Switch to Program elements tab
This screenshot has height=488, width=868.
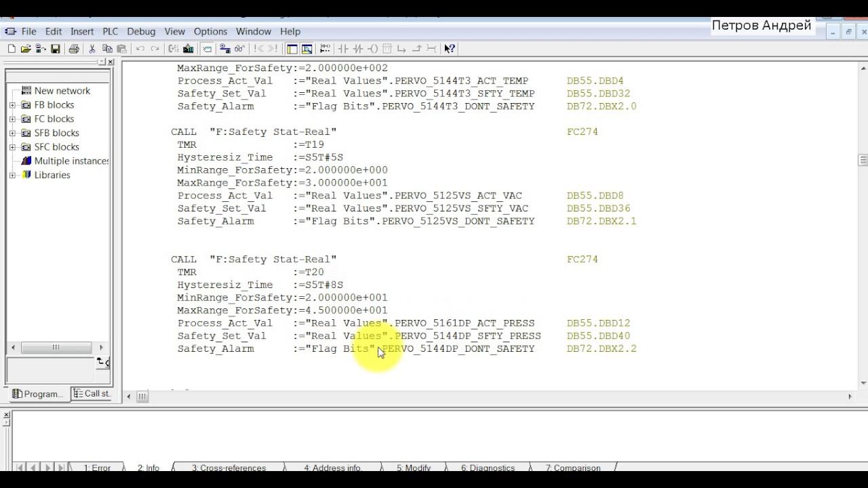(38, 394)
